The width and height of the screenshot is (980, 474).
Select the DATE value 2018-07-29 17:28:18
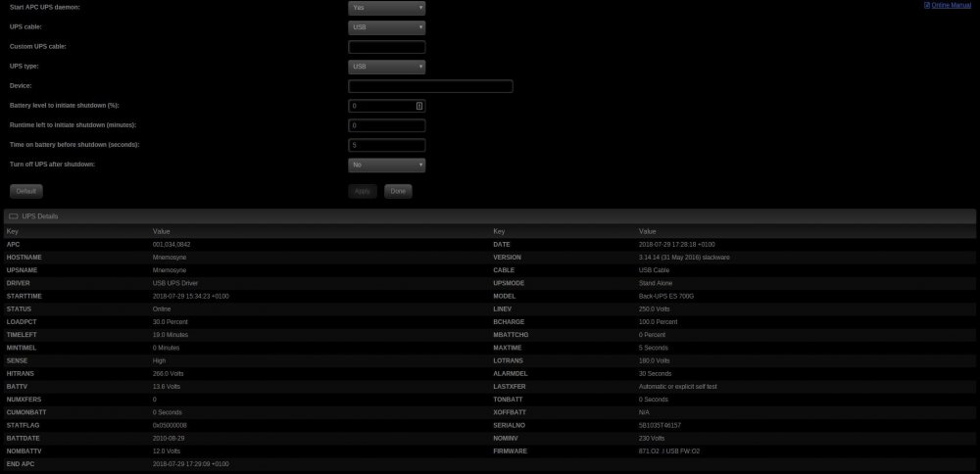point(677,244)
